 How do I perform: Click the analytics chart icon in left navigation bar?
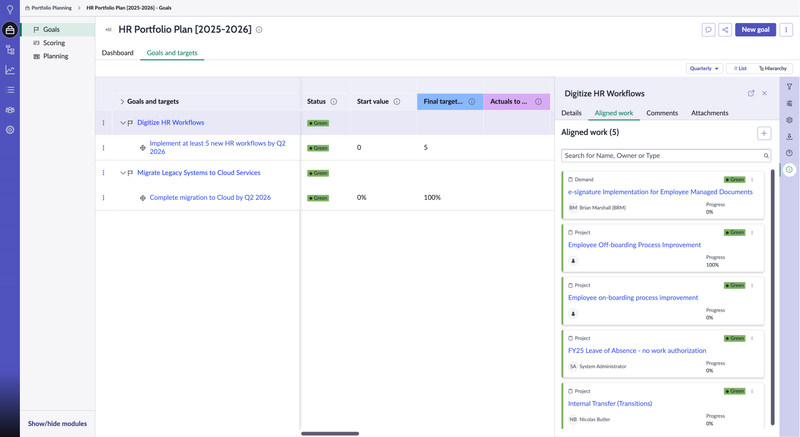(x=10, y=70)
